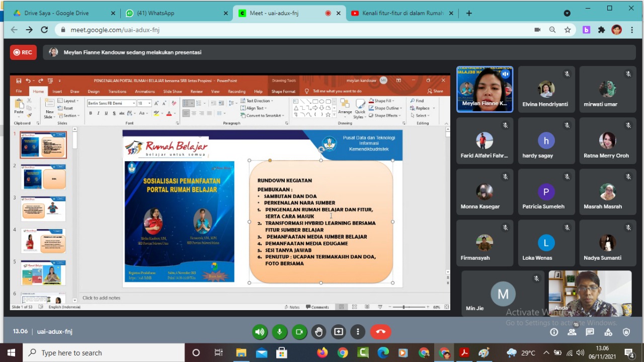Screen dimensions: 644x362
Task: Open the Activities panel icon
Action: [608, 332]
